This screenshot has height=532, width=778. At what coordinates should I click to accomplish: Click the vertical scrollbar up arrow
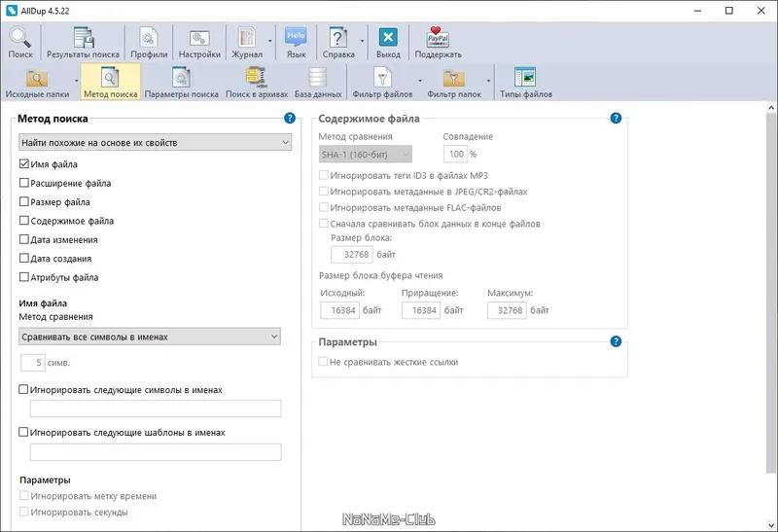[771, 108]
